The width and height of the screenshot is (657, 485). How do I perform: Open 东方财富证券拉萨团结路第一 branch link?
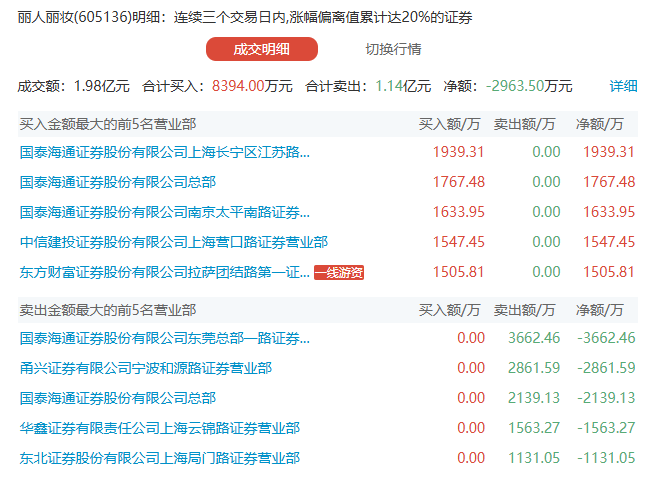(165, 272)
